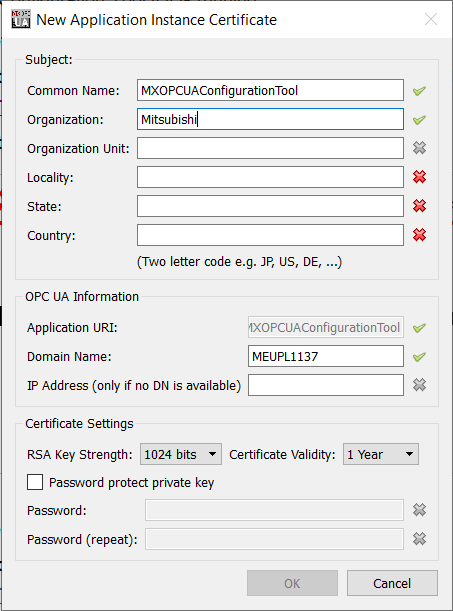The image size is (453, 611).
Task: Click gray X icon beside Organization Unit
Action: pos(419,148)
